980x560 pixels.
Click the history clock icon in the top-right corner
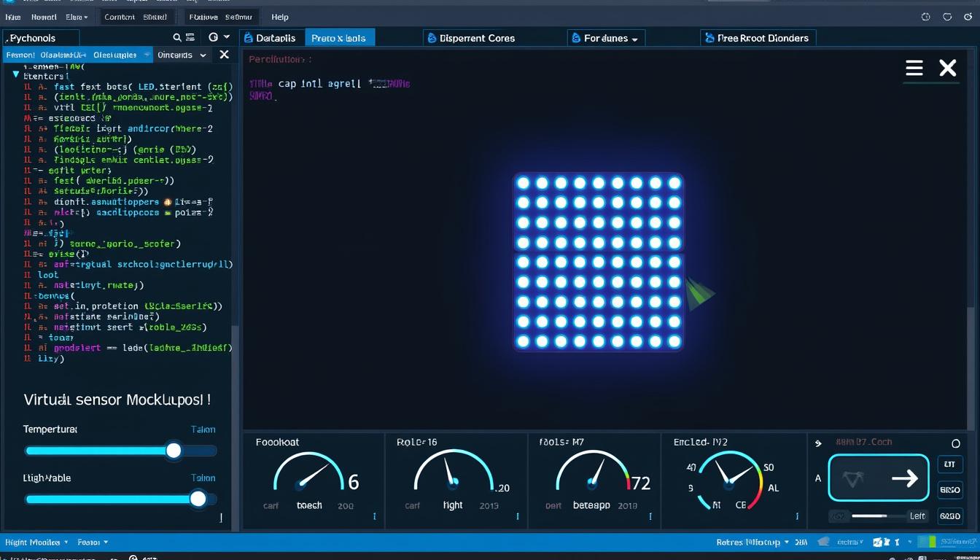coord(925,16)
